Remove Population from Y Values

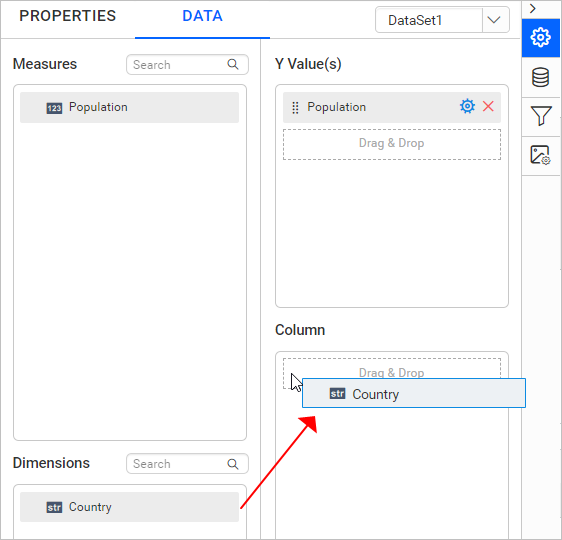pyautogui.click(x=488, y=106)
